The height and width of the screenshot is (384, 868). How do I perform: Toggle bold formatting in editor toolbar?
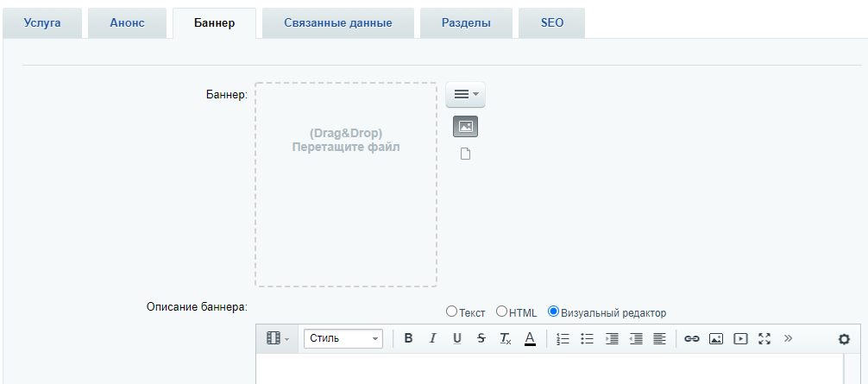(408, 338)
